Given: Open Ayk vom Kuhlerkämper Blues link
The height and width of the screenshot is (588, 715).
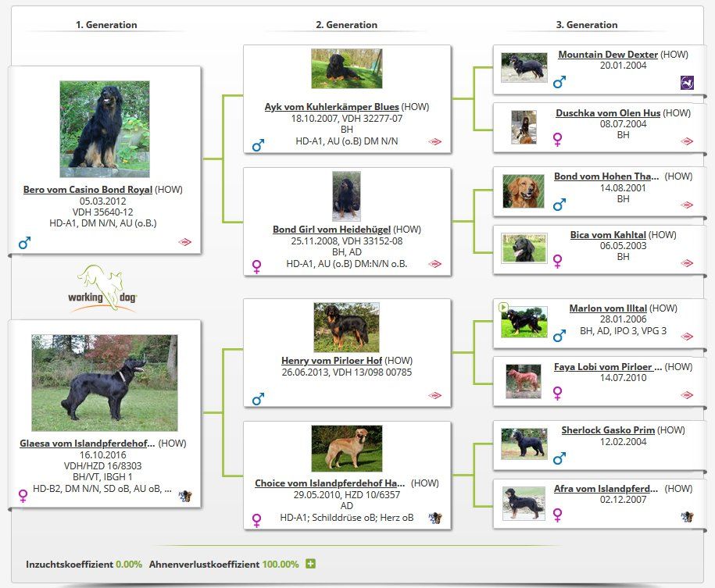Looking at the screenshot, I should (x=331, y=107).
